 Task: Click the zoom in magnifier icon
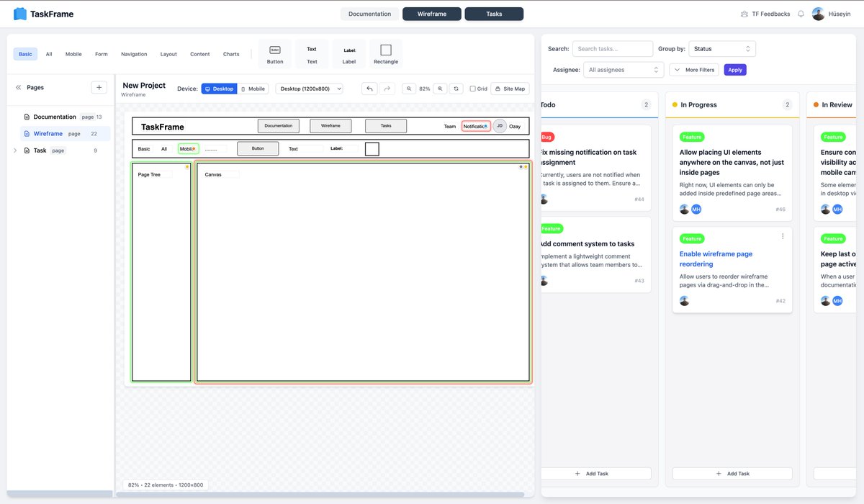coord(440,89)
